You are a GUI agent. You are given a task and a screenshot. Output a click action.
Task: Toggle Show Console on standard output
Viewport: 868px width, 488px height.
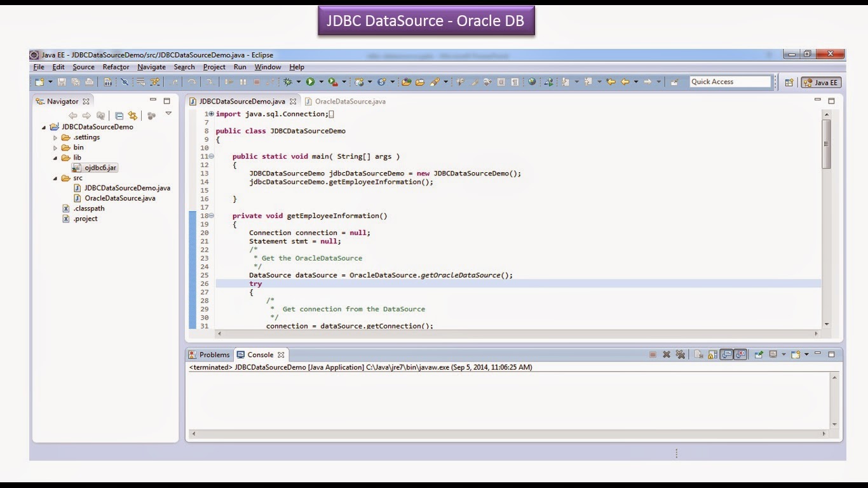coord(726,355)
